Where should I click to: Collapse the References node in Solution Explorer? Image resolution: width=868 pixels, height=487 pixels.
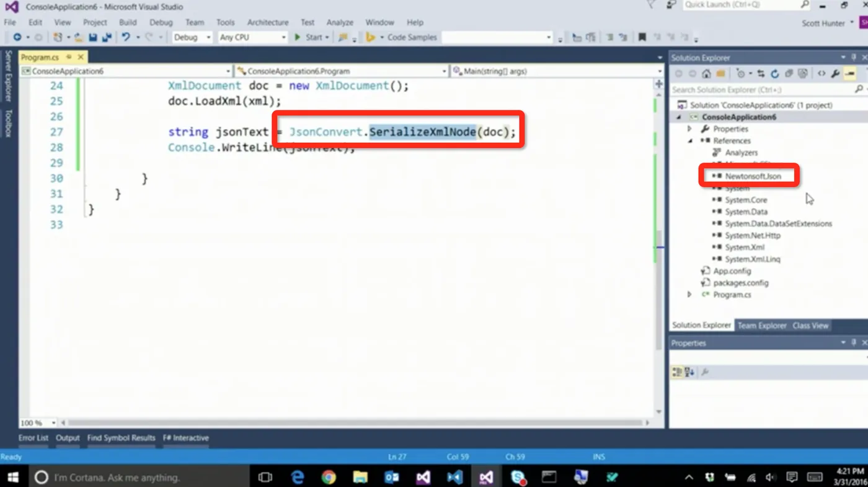689,141
